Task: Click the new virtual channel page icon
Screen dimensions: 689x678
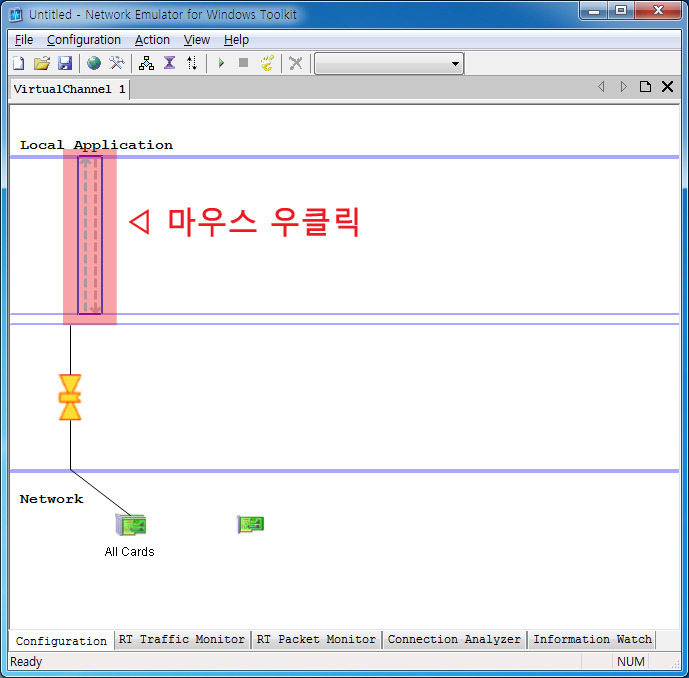Action: tap(645, 87)
